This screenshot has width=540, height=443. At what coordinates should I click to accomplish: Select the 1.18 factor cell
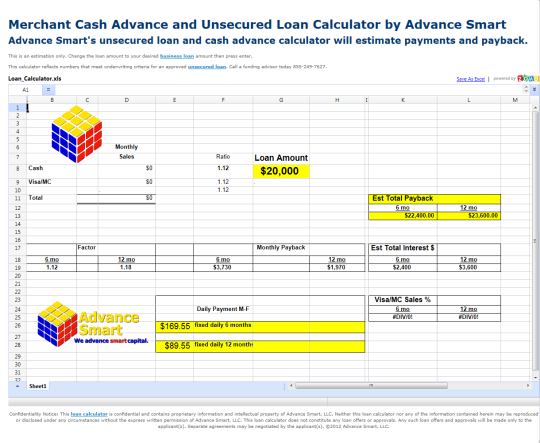pos(127,268)
